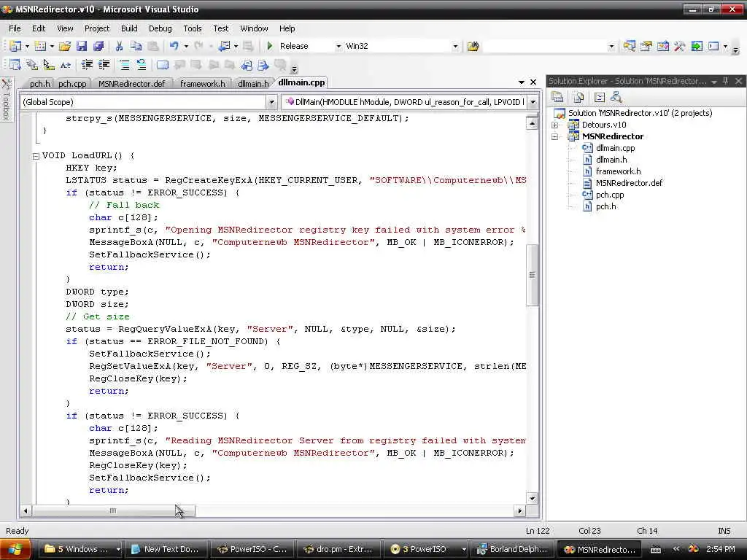Expand the Detours.v10 project node
747x560 pixels.
point(554,125)
